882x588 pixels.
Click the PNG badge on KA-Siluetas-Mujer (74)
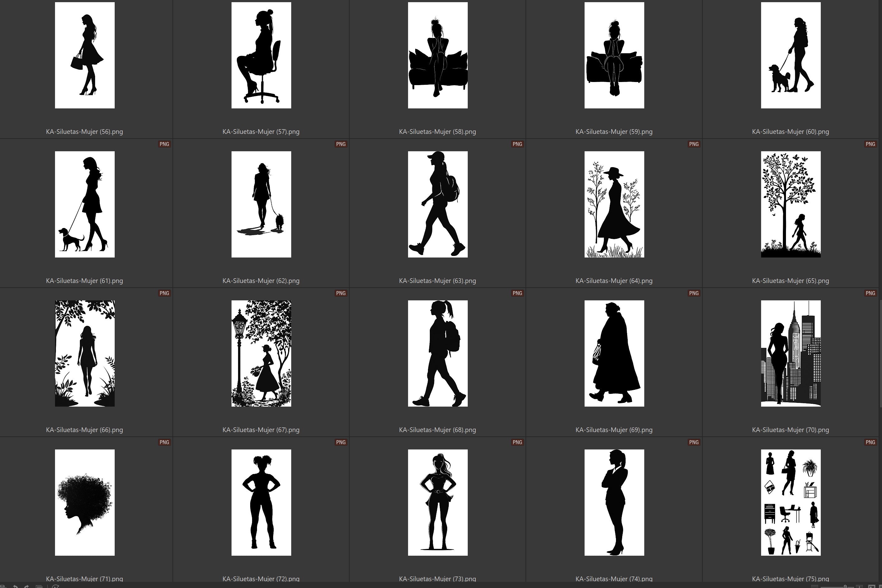coord(694,442)
